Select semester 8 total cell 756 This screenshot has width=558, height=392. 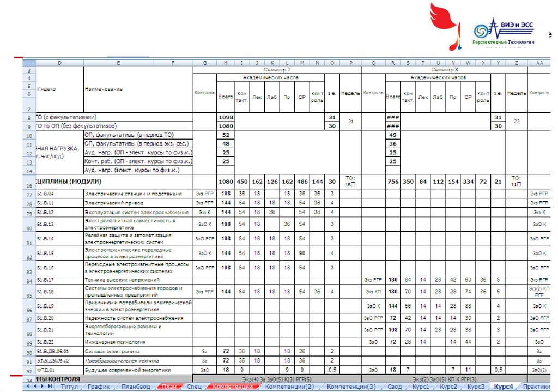pyautogui.click(x=393, y=182)
